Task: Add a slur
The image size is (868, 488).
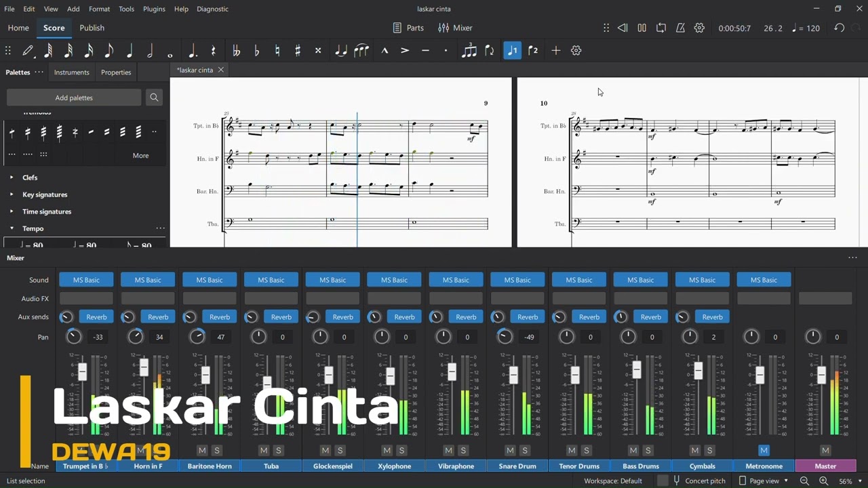Action: 361,51
